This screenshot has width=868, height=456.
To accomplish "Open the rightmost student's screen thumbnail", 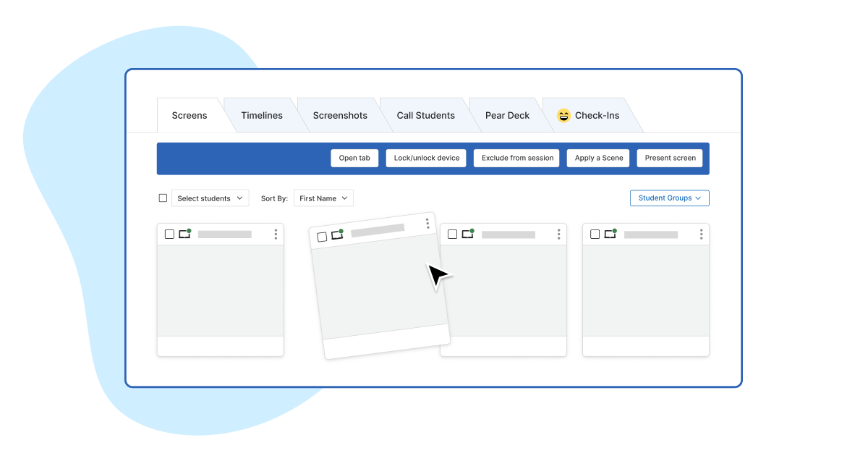I will coord(646,290).
